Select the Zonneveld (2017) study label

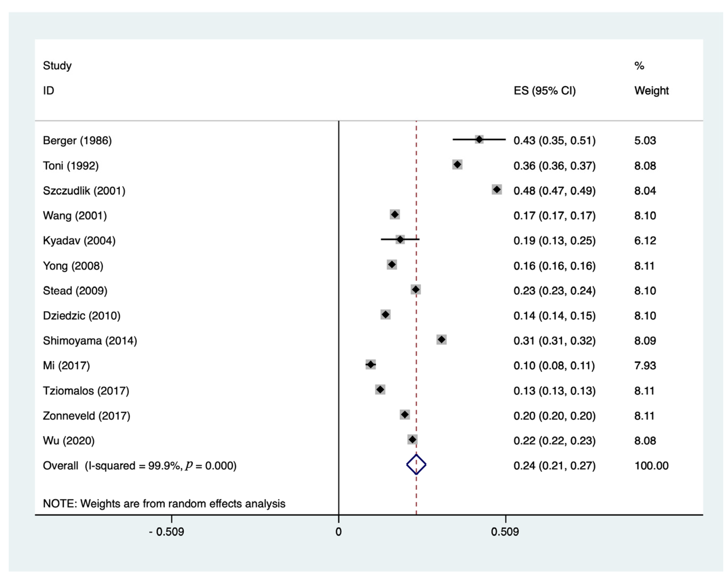point(86,416)
